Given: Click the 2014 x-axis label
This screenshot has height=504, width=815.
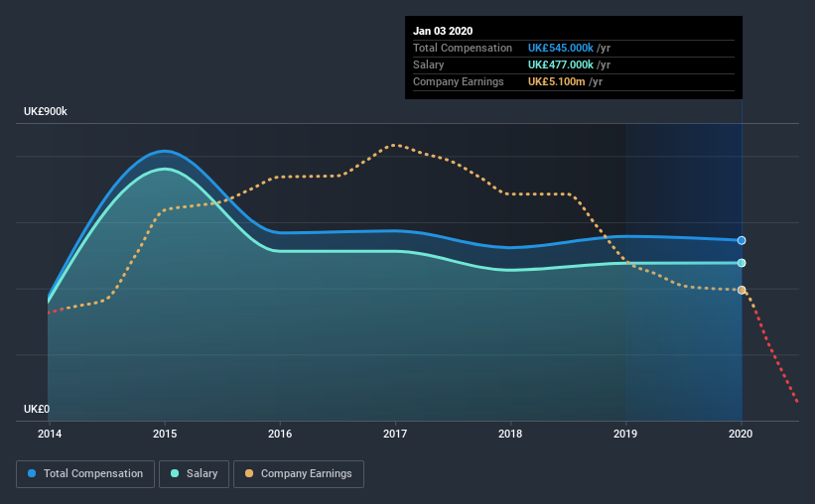Looking at the screenshot, I should (x=50, y=434).
